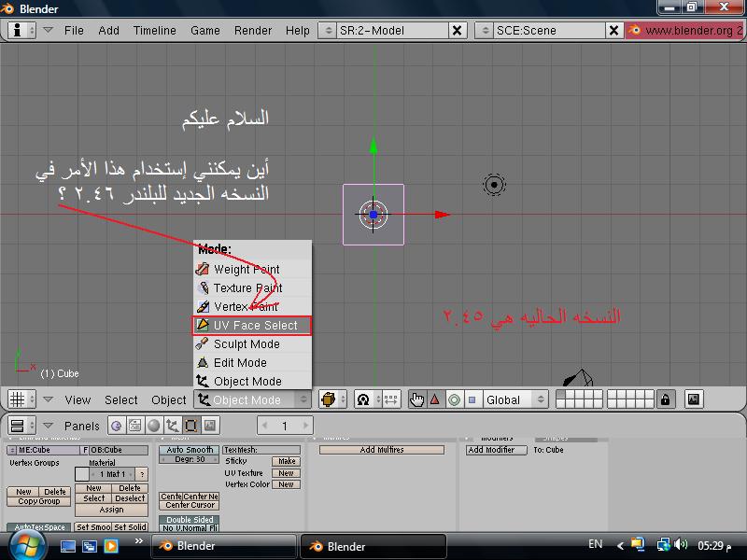
Task: Open the Object Mode dropdown in header
Action: click(252, 399)
